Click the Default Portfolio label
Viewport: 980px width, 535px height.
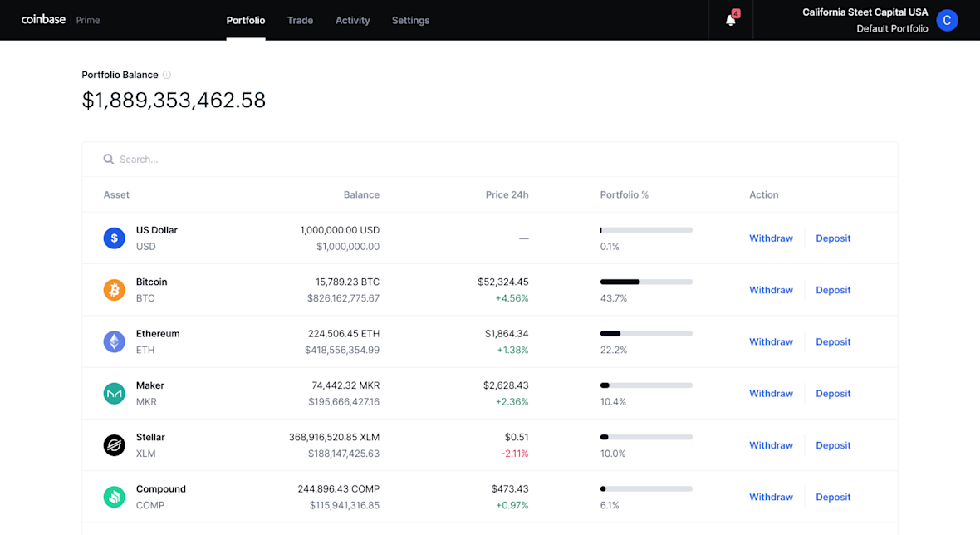pyautogui.click(x=892, y=29)
